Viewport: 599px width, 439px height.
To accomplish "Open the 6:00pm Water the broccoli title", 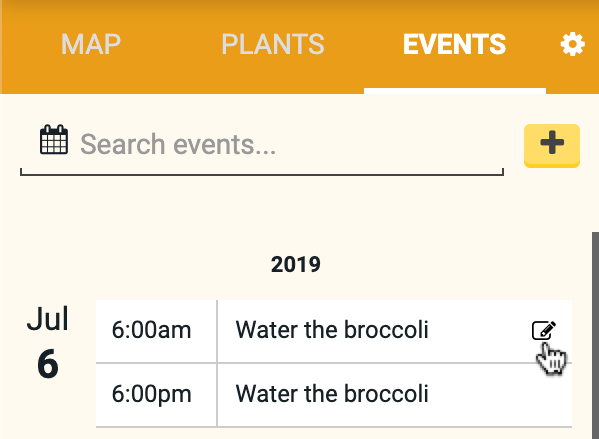I will [332, 394].
